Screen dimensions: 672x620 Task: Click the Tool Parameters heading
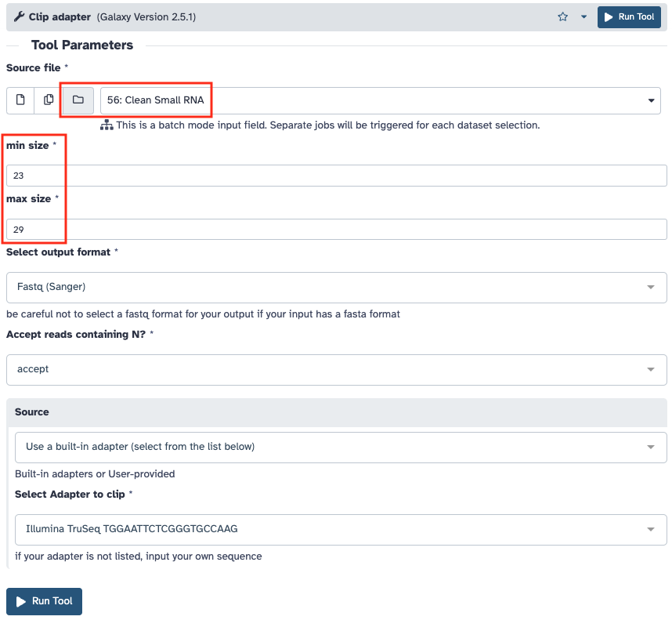click(x=82, y=45)
